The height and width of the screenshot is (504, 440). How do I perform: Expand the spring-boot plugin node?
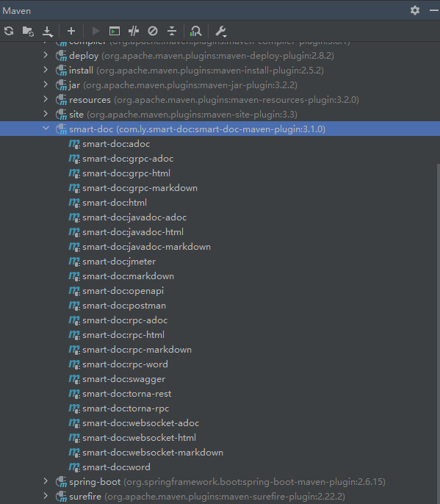click(46, 481)
